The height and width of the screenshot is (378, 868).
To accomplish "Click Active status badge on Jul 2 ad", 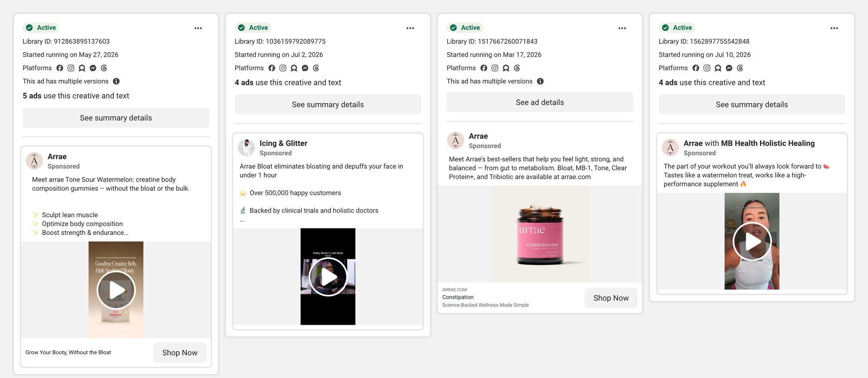I will coord(253,28).
